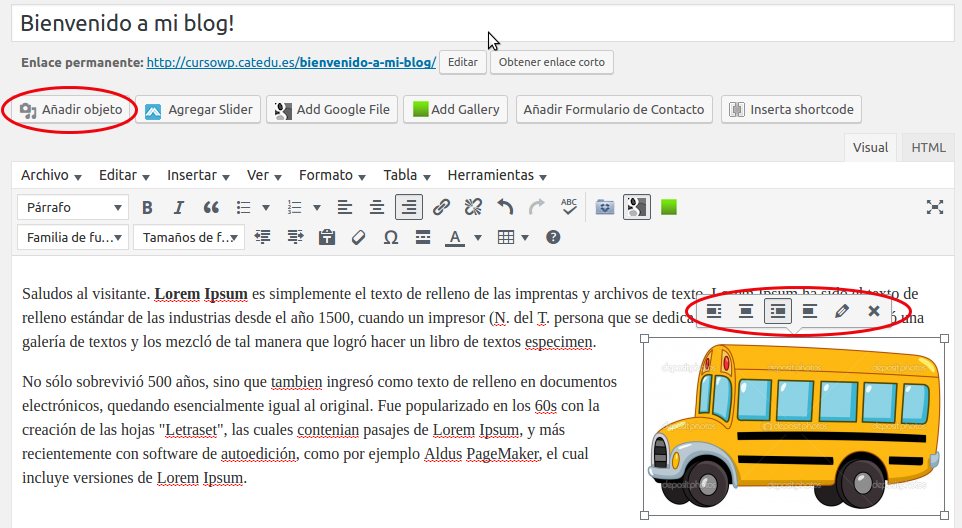Open the Ver menu

tap(264, 175)
